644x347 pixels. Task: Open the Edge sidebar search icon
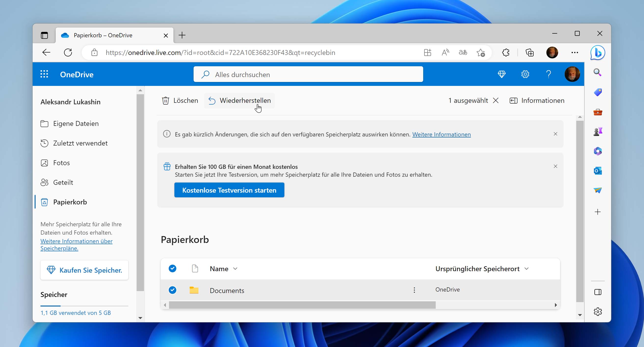click(597, 72)
